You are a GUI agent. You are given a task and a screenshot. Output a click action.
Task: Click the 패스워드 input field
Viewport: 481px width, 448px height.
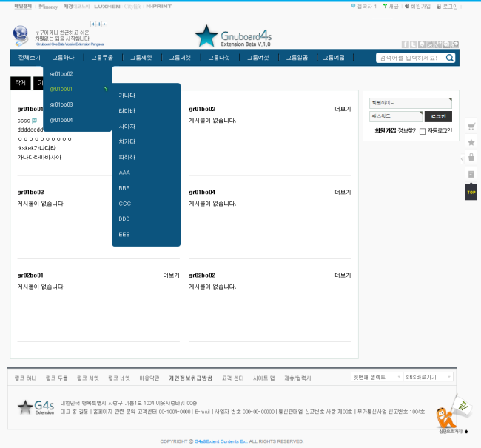pos(396,116)
